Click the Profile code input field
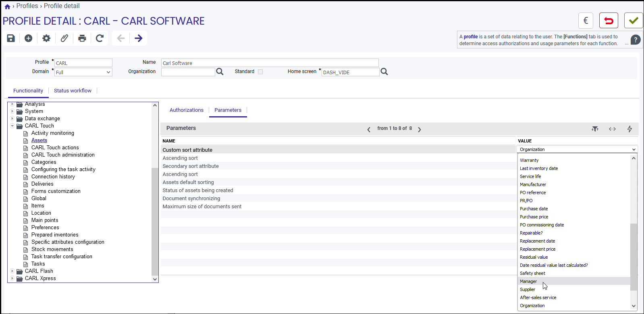The height and width of the screenshot is (314, 644). tap(83, 63)
